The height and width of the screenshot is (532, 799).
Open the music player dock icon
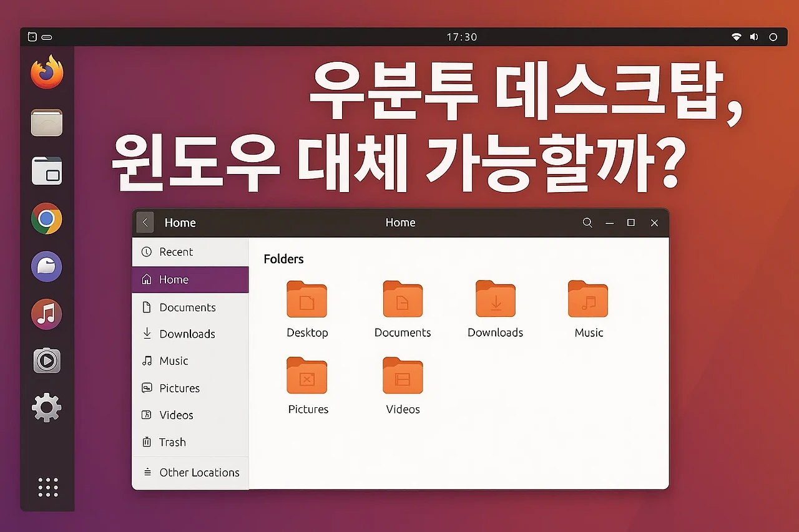click(x=47, y=314)
